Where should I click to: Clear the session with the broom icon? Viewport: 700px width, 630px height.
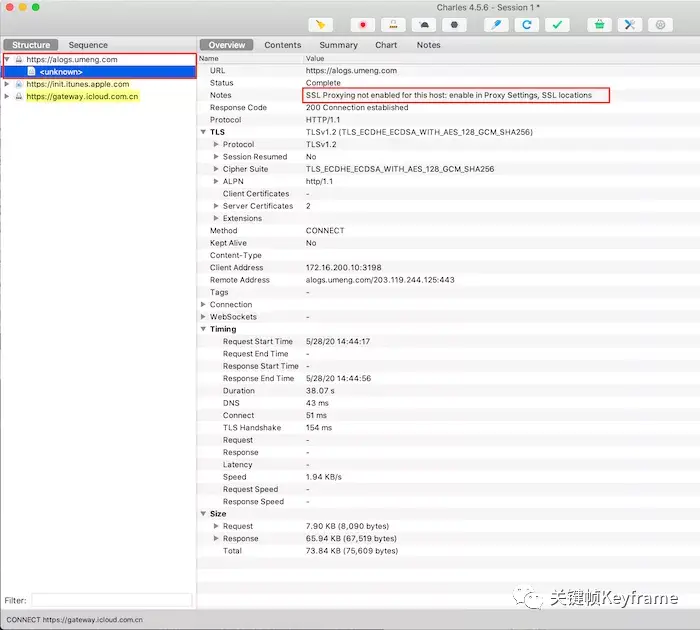321,25
